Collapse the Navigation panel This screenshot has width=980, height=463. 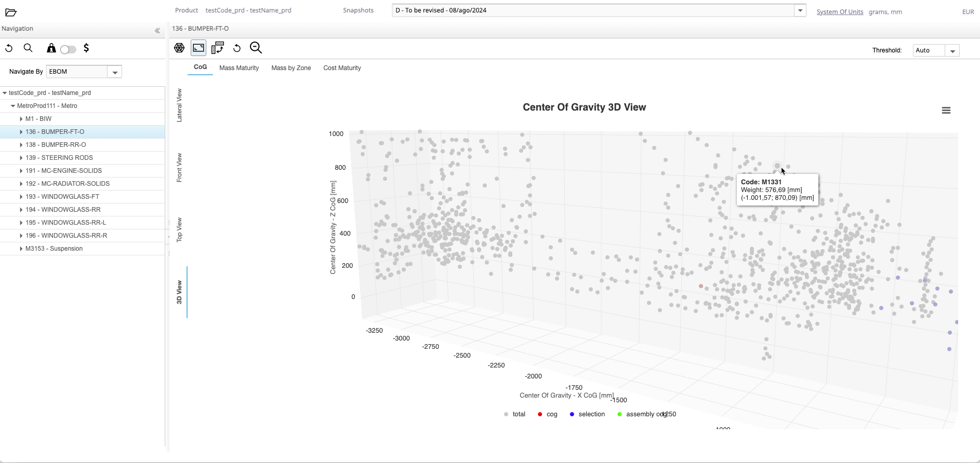coord(157,31)
